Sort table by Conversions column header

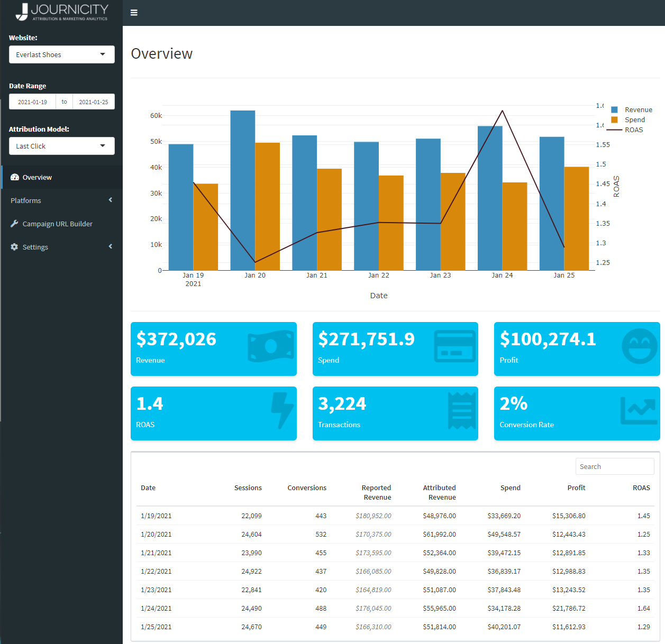point(307,488)
